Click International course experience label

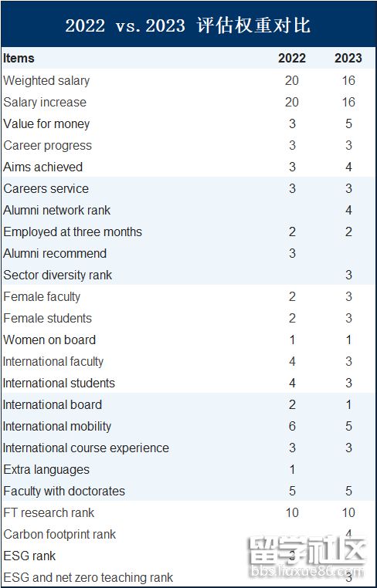pos(86,448)
